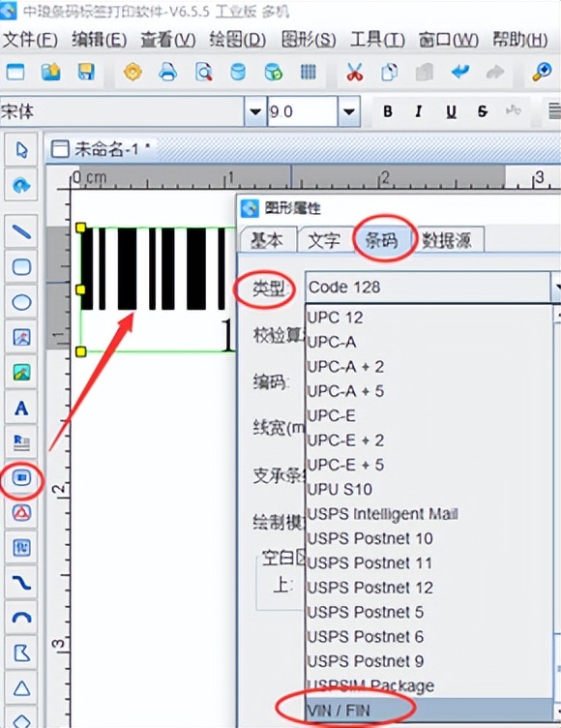This screenshot has width=561, height=728.
Task: Open the 绘图(D) menu
Action: pyautogui.click(x=238, y=41)
